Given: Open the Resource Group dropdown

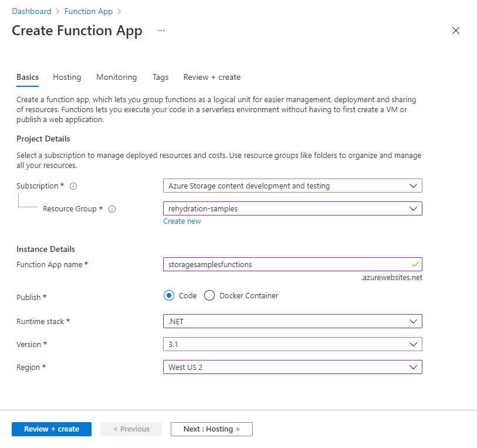Looking at the screenshot, I should 292,208.
